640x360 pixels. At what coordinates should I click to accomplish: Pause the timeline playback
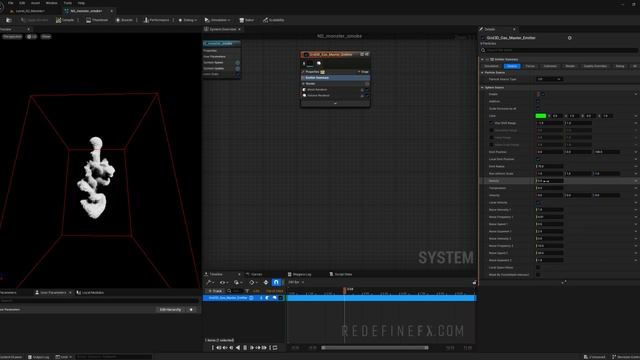click(x=245, y=348)
